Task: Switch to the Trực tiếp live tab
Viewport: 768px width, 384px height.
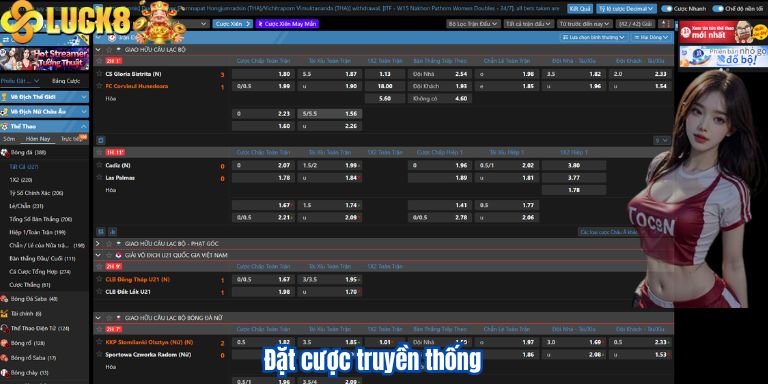Action: click(x=72, y=139)
